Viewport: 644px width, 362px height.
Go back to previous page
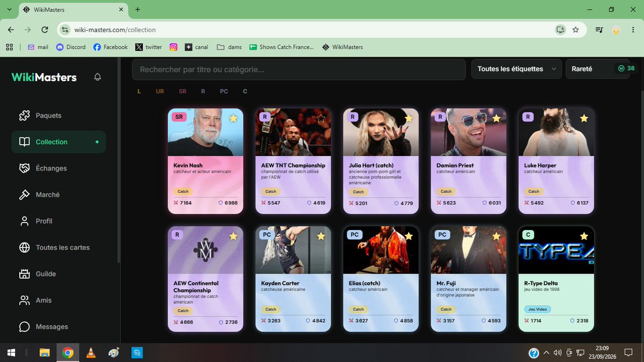click(x=11, y=30)
